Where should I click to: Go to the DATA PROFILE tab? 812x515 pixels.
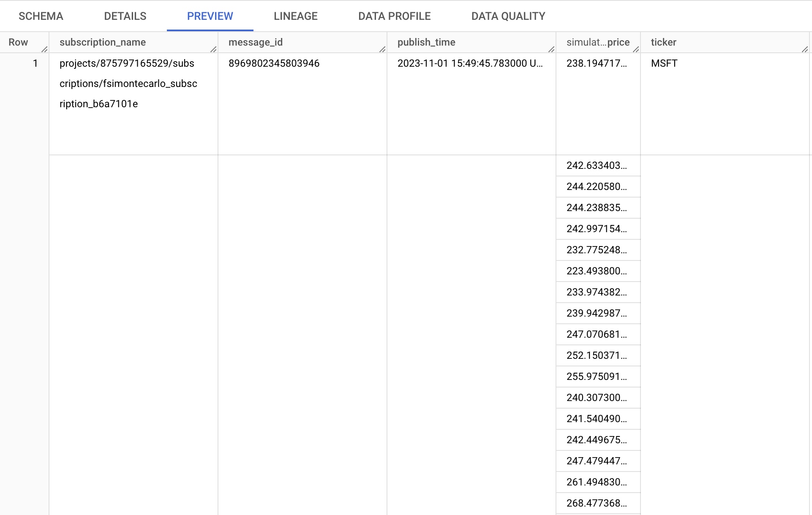(x=394, y=16)
